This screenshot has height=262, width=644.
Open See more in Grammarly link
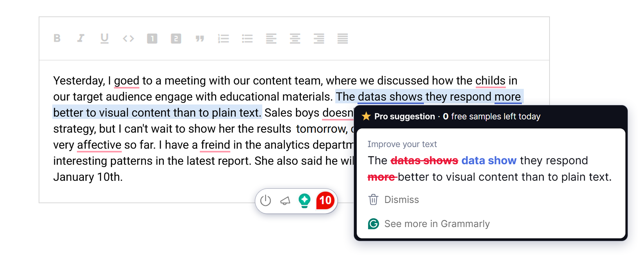(437, 224)
